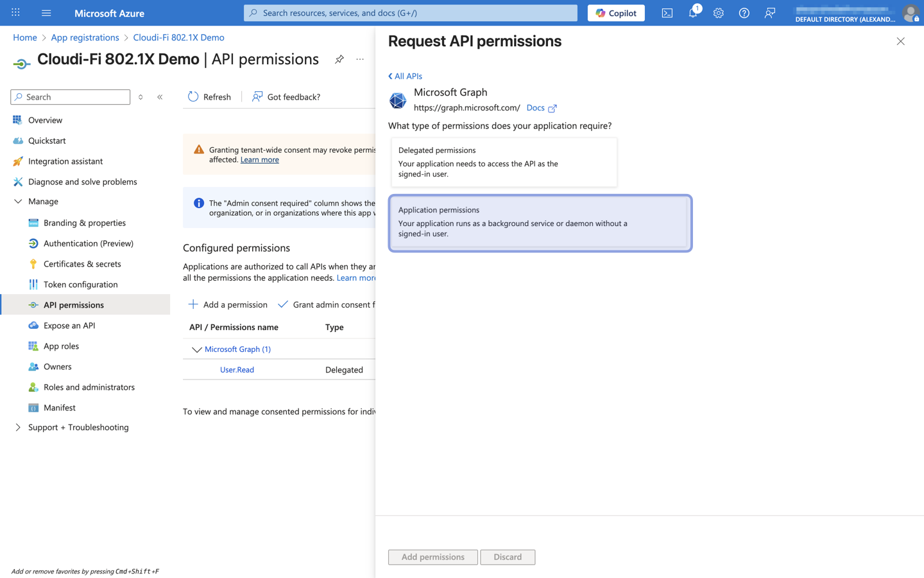Open Cloud Shell from the top bar
This screenshot has width=924, height=578.
point(667,13)
